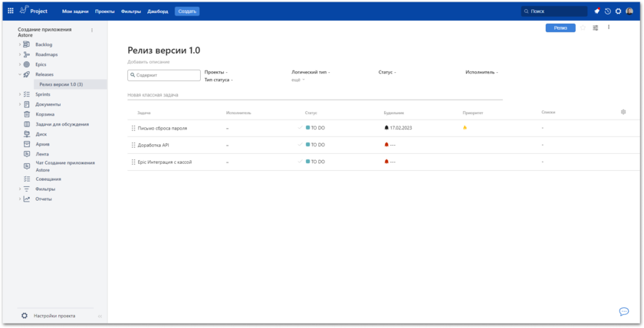Mark release as favorite with star icon
644x328 pixels.
coord(583,28)
